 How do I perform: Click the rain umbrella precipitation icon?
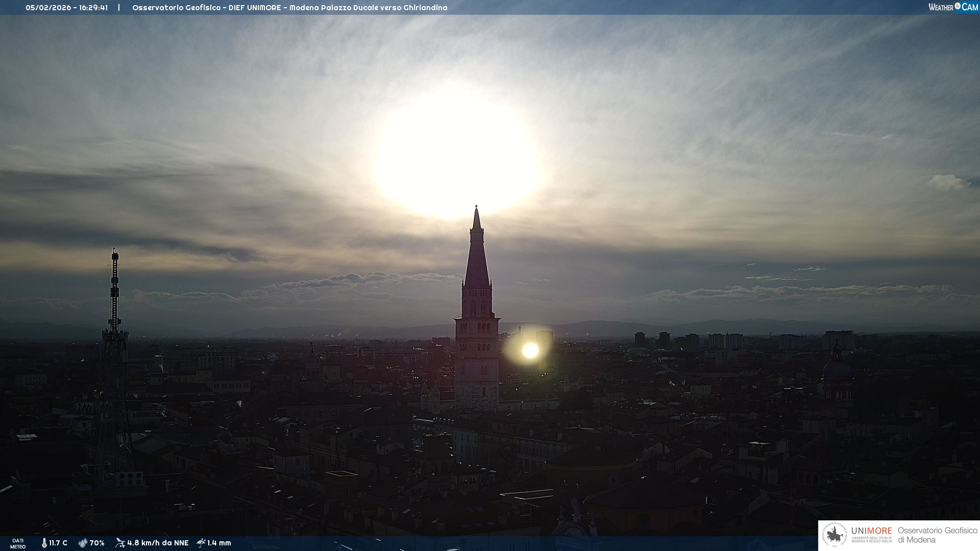pyautogui.click(x=201, y=543)
